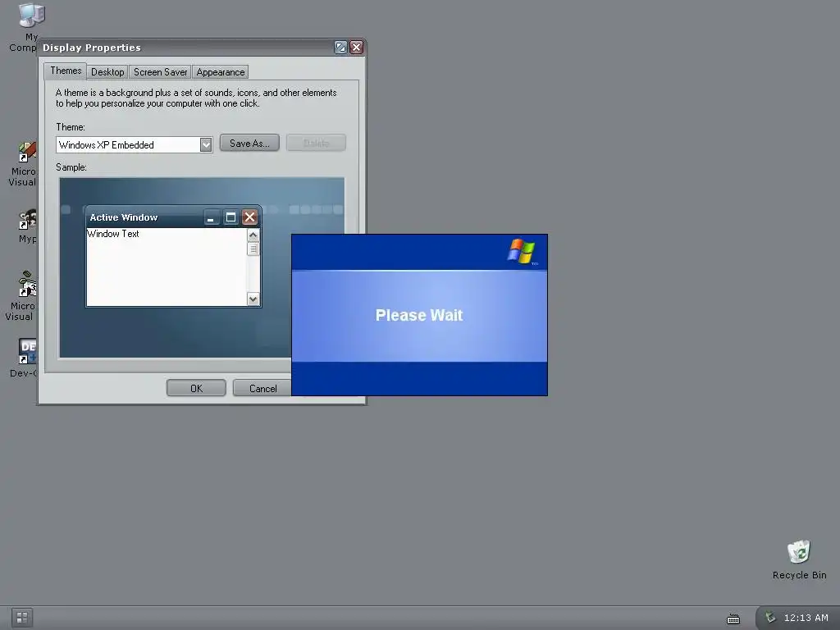Viewport: 840px width, 630px height.
Task: Click the Sample: label
Action: 71,167
